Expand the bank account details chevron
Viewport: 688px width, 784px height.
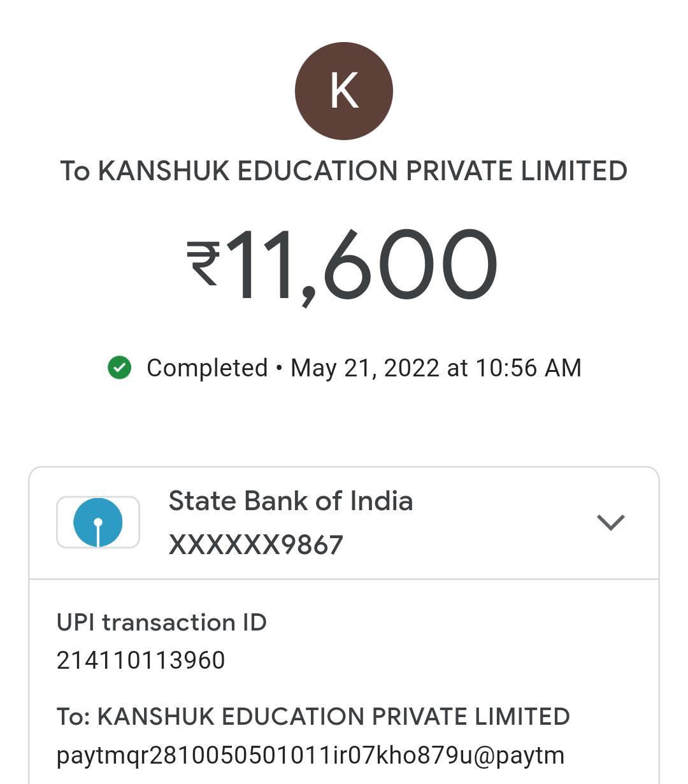[610, 522]
